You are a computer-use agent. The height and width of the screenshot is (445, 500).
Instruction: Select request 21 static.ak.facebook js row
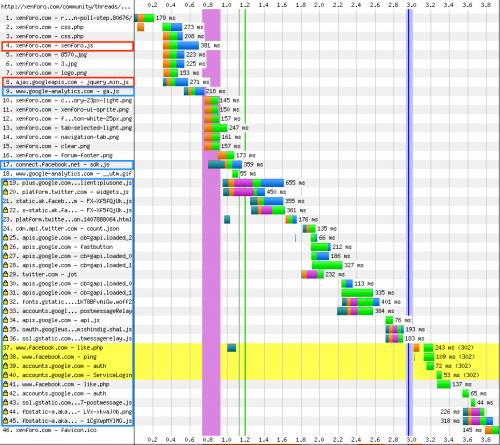click(67, 201)
